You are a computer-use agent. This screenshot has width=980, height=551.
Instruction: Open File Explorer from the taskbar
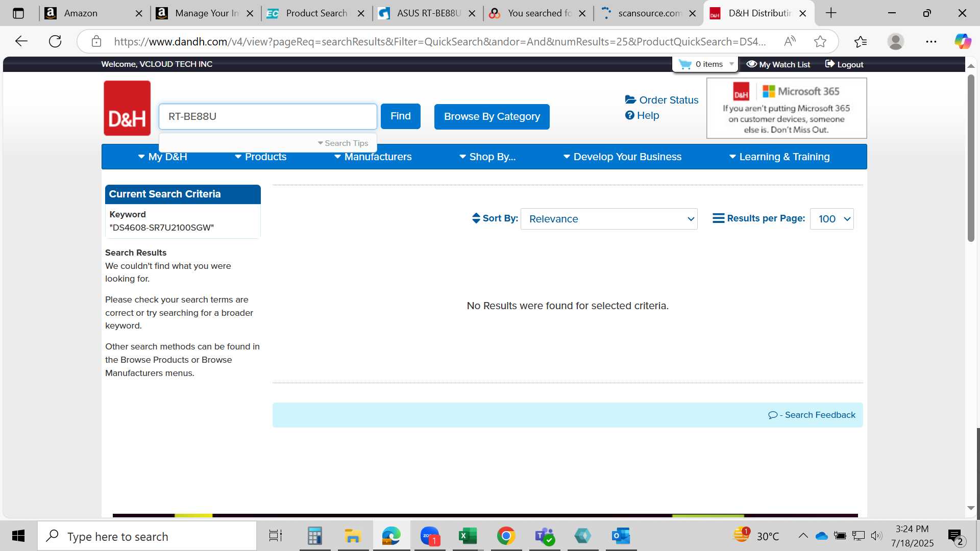353,536
